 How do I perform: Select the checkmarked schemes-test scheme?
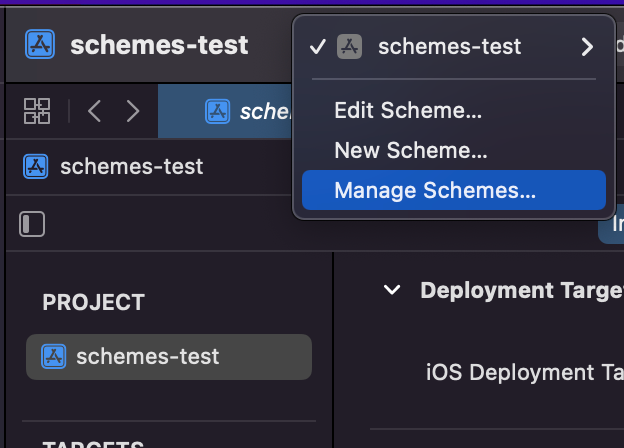coord(449,46)
